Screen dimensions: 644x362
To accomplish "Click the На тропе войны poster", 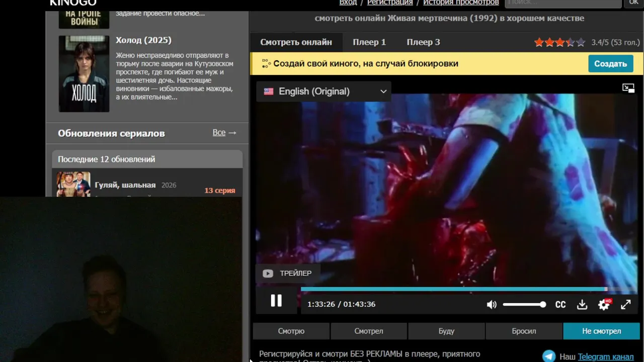I will (x=84, y=19).
